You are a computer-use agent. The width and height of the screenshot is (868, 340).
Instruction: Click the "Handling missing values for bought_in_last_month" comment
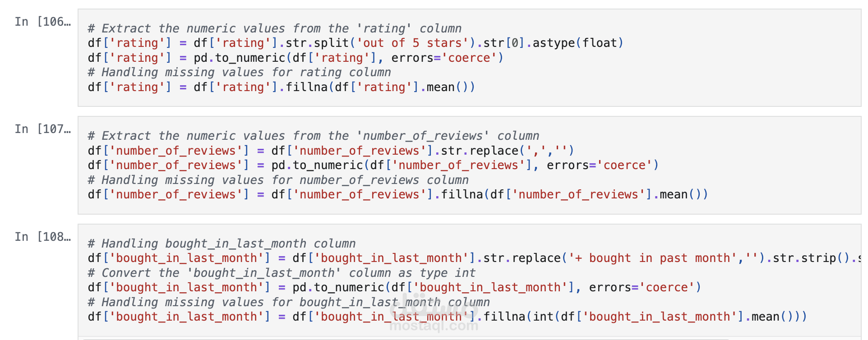pyautogui.click(x=289, y=302)
